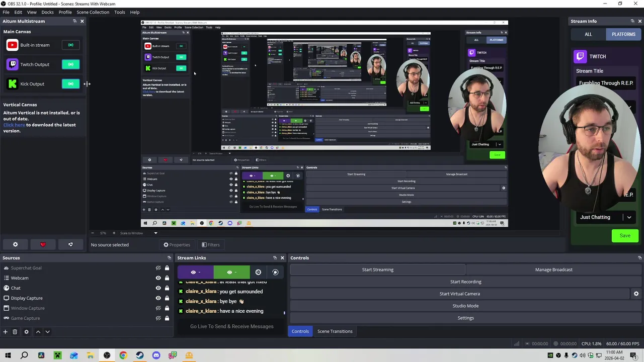Click the Twitch logo in Stream Info

point(580,57)
